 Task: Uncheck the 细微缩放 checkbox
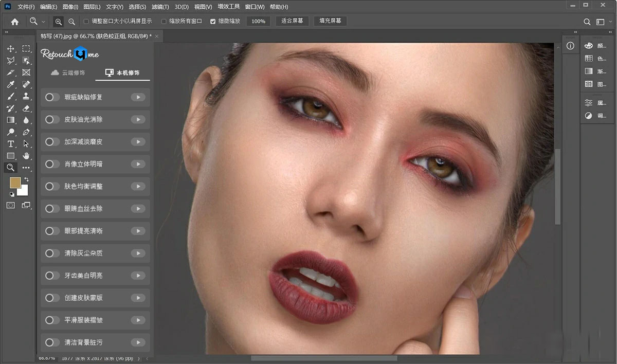213,22
